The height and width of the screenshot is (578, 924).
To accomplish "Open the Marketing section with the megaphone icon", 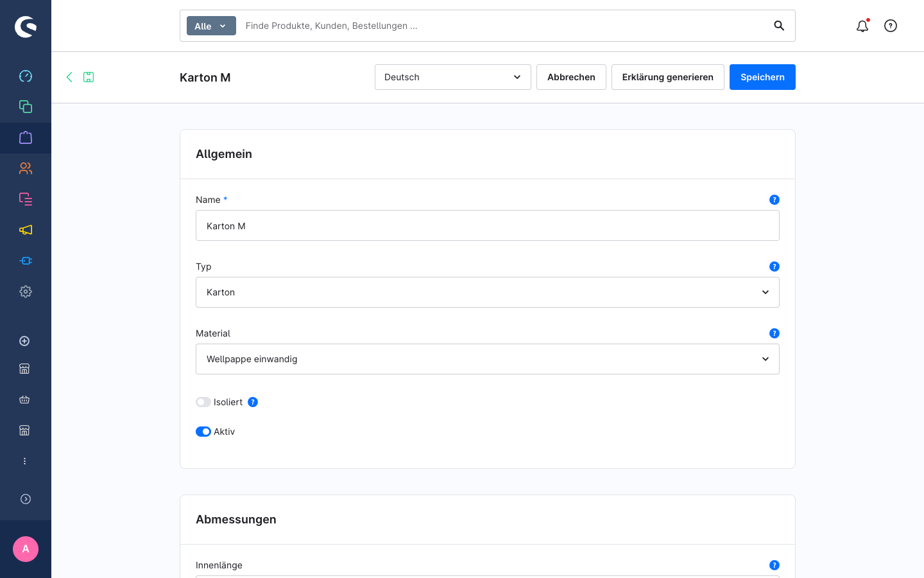I will [x=26, y=230].
